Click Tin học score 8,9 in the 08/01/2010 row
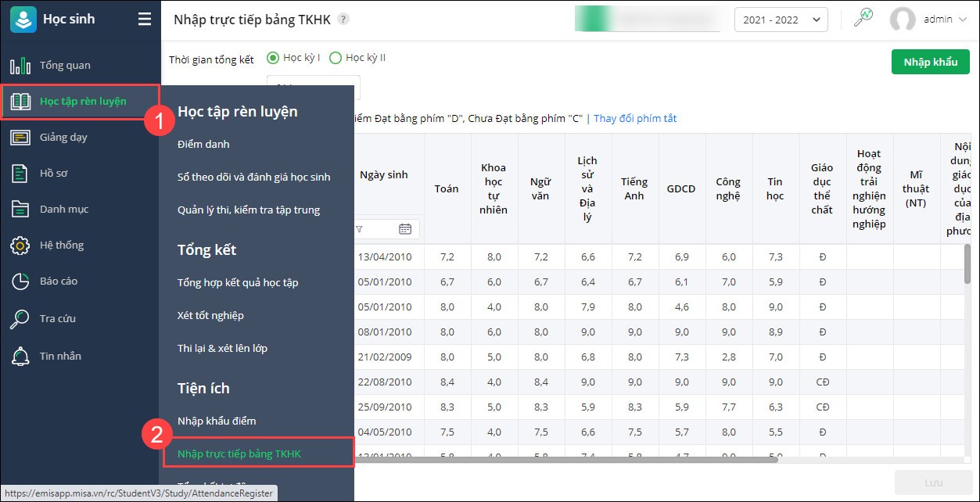 pos(776,332)
